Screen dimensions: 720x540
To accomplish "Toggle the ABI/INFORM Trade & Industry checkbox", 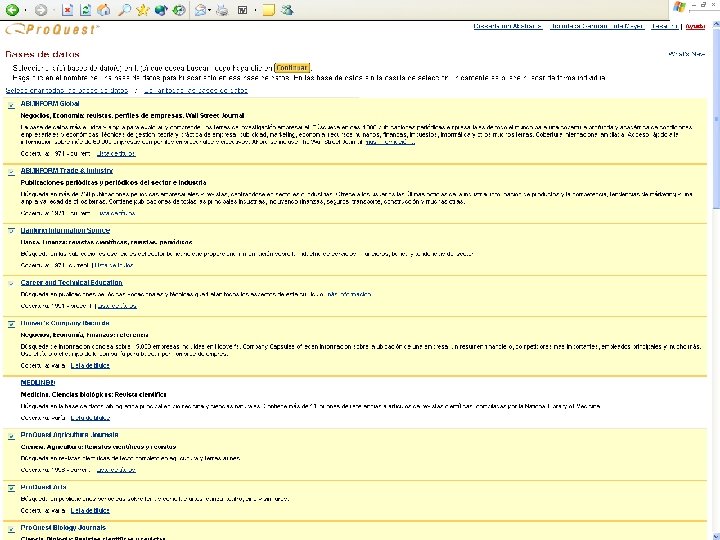I will (11, 172).
